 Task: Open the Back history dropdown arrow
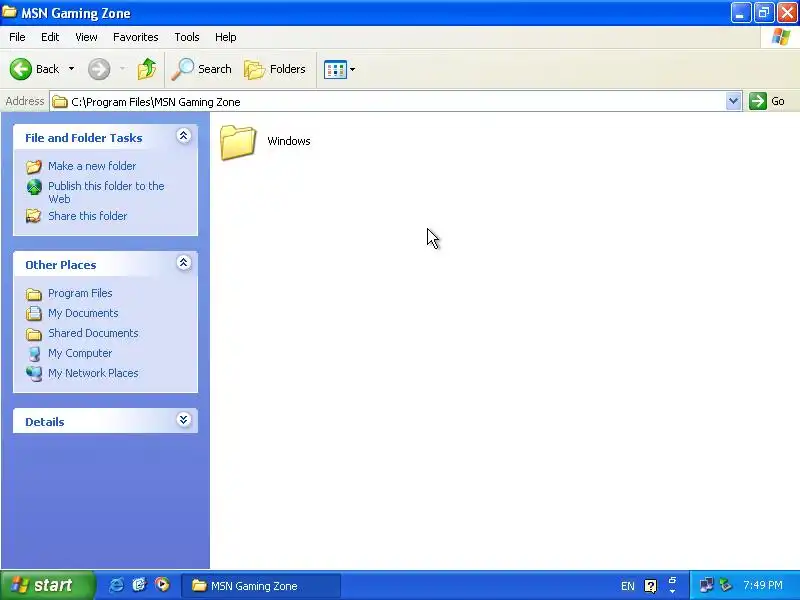click(71, 69)
